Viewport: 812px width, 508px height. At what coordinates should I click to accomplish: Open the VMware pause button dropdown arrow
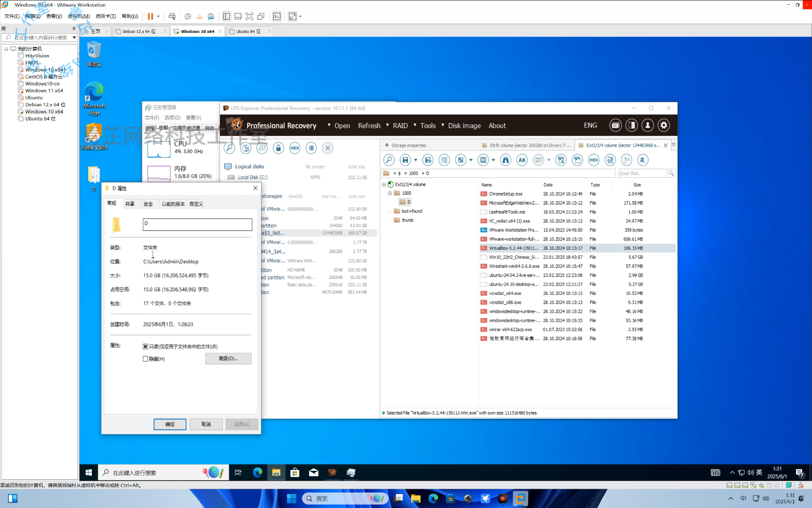pyautogui.click(x=158, y=16)
